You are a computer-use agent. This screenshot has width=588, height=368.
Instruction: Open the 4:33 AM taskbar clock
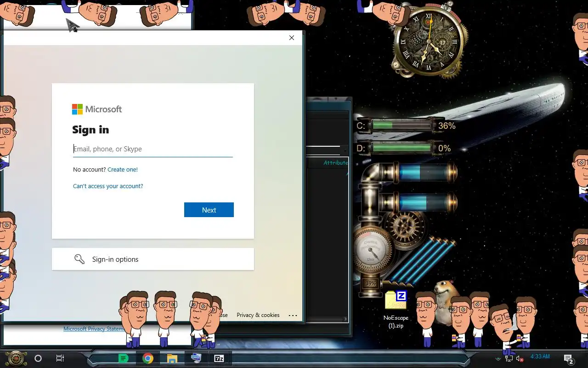[540, 356]
